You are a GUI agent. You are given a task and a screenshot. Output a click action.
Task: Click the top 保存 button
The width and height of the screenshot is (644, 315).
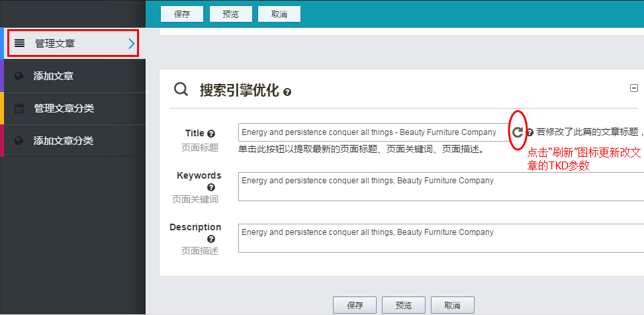coord(182,14)
